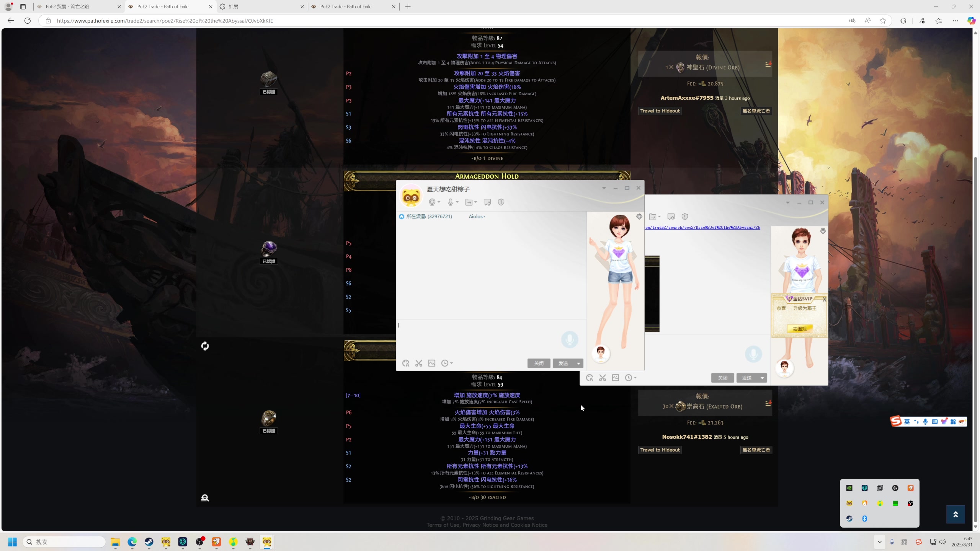
Task: Click the NVIDIA icon in tray overflow popup
Action: click(x=849, y=488)
